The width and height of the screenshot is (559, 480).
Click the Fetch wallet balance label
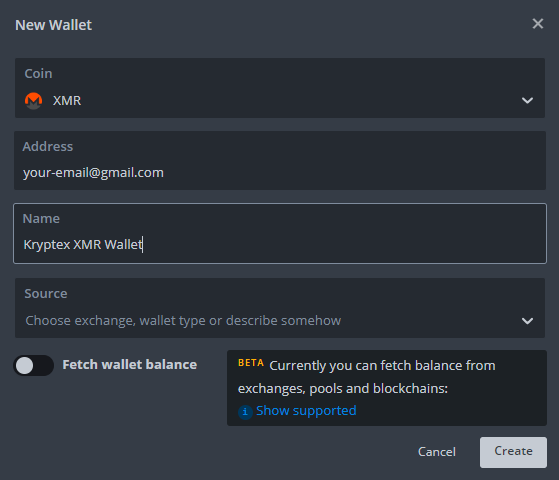(130, 365)
